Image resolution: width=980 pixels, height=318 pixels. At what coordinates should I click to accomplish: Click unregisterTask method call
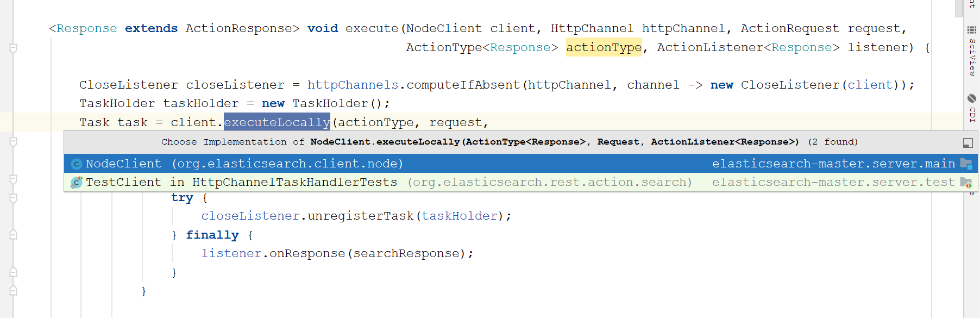(360, 216)
